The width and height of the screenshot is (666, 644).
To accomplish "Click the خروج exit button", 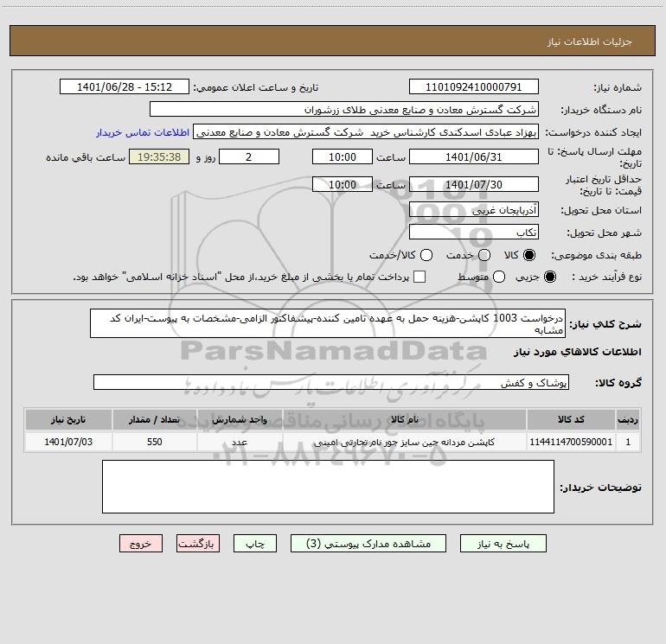I will (x=141, y=544).
